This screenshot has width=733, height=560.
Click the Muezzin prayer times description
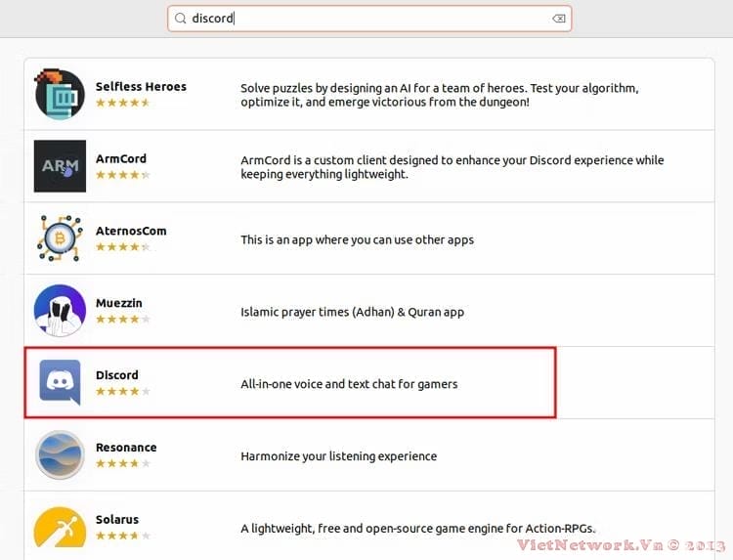(x=352, y=313)
